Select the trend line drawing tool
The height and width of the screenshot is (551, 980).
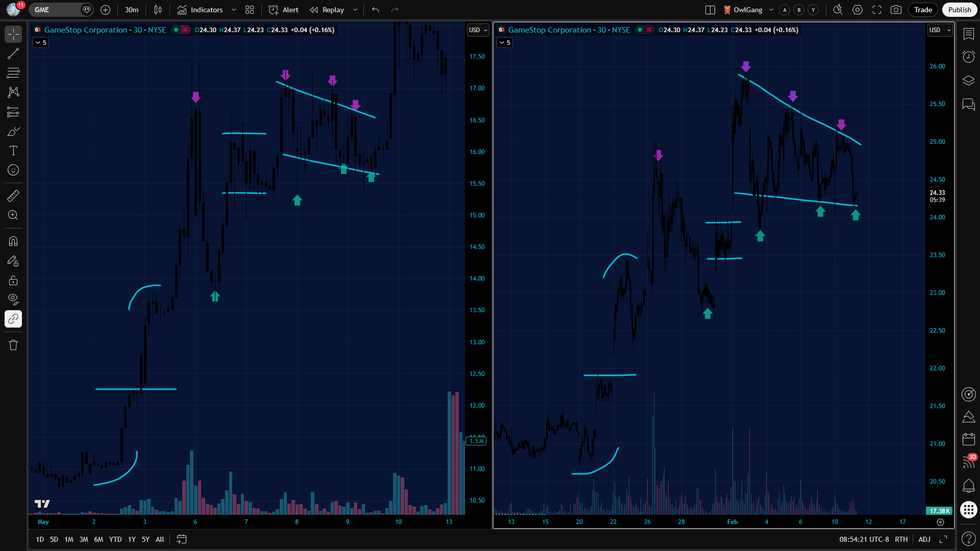13,54
